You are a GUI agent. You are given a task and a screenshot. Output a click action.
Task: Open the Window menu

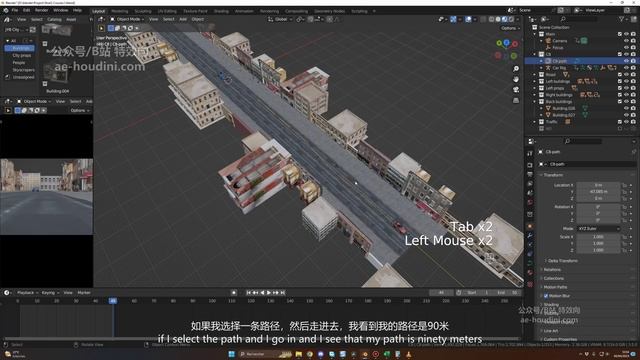point(60,10)
